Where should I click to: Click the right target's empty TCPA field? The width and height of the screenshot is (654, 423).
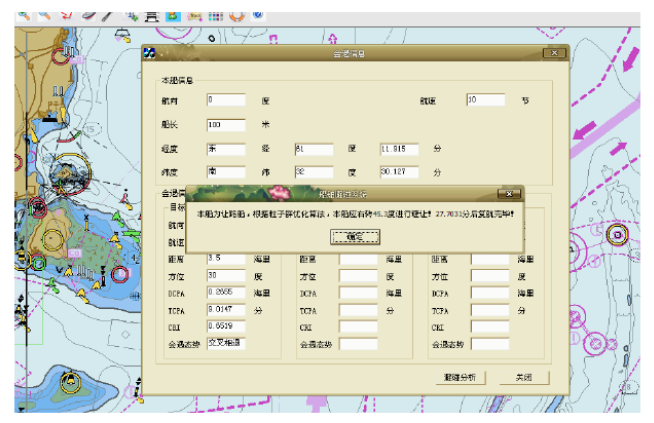click(x=490, y=310)
